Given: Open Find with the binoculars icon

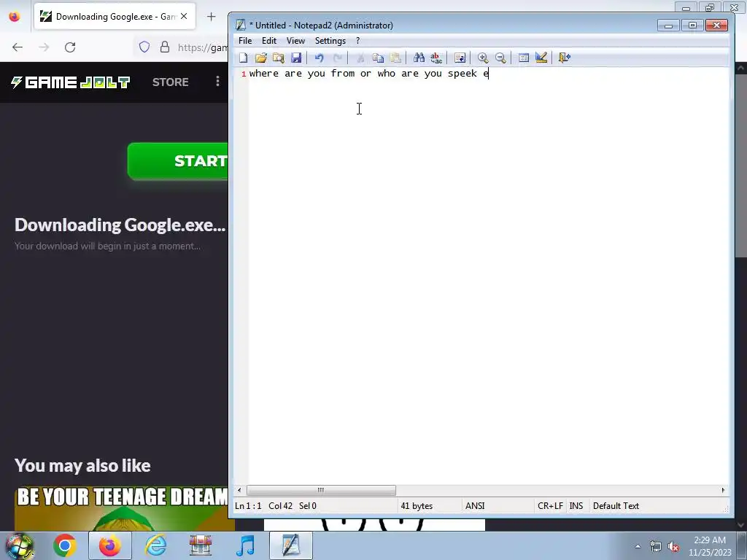Looking at the screenshot, I should 419,58.
